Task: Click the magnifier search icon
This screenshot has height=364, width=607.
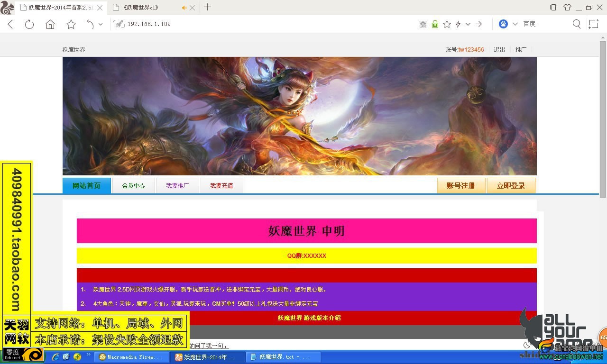Action: pos(577,24)
